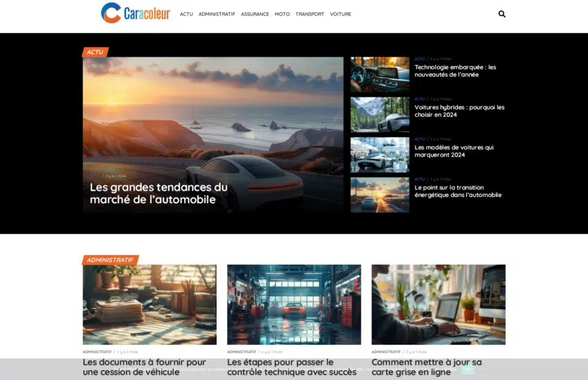Click the sunset highway thumbnail image

pos(379,195)
